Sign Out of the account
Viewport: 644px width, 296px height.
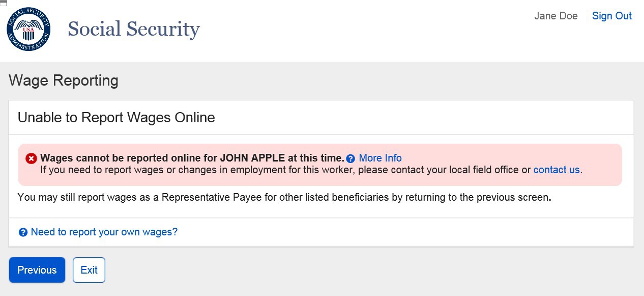pyautogui.click(x=612, y=16)
